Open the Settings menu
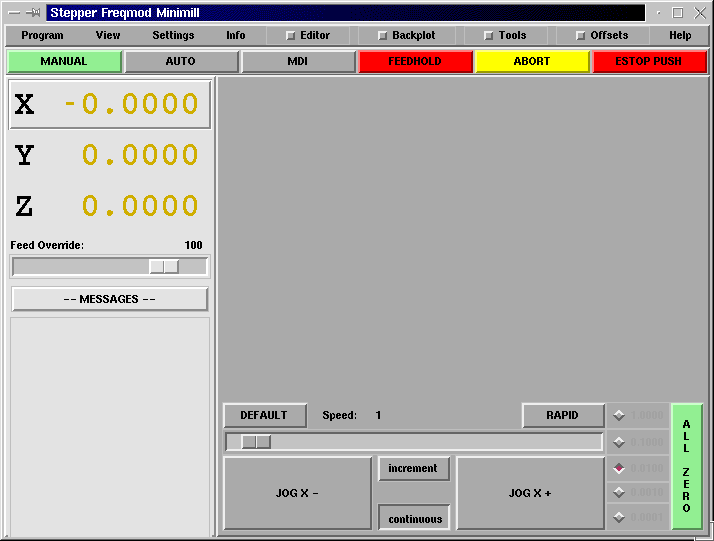 click(173, 35)
